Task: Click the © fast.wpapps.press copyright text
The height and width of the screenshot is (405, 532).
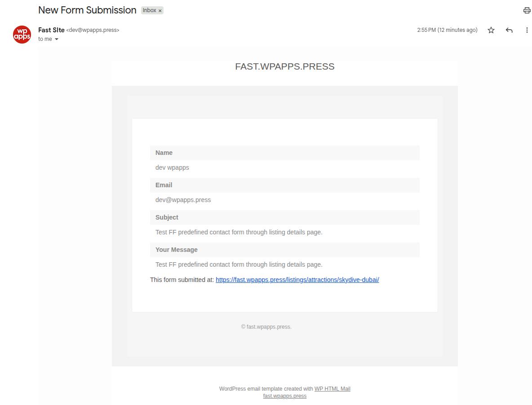Action: (266, 327)
